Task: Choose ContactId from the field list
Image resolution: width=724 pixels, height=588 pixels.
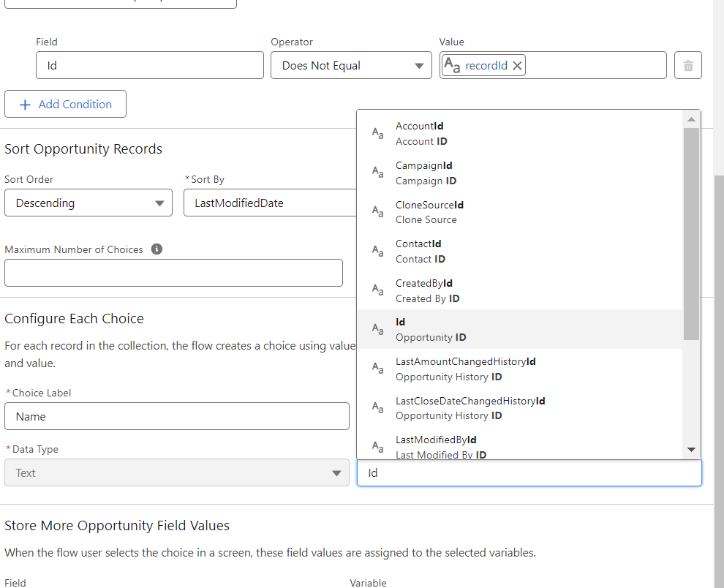Action: pos(520,252)
